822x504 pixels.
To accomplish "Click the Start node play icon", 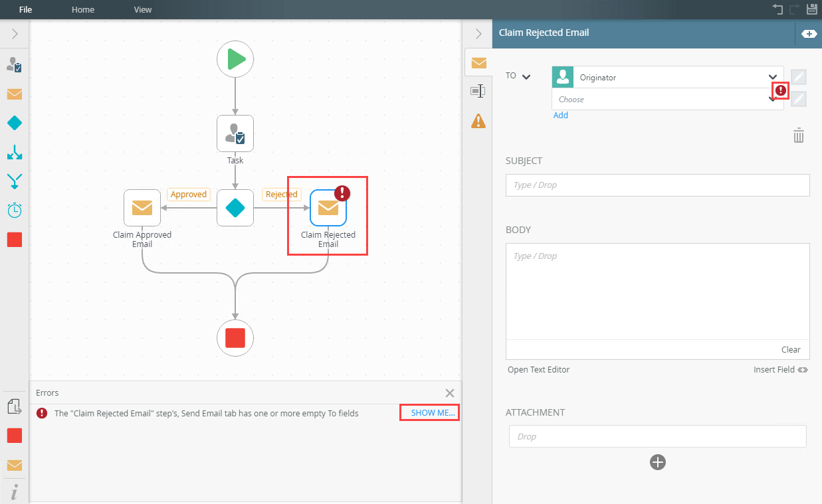I will click(235, 59).
